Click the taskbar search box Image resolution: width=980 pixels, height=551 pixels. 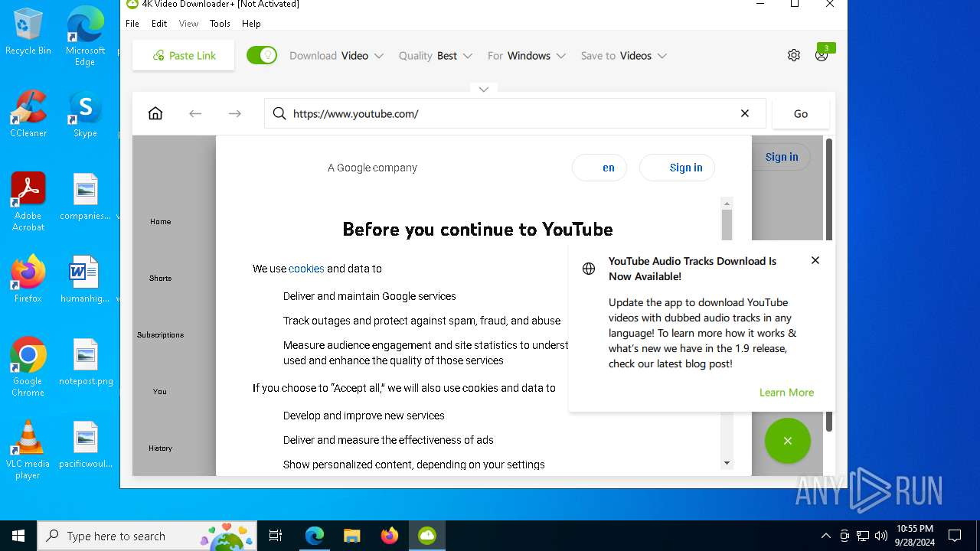click(x=148, y=536)
